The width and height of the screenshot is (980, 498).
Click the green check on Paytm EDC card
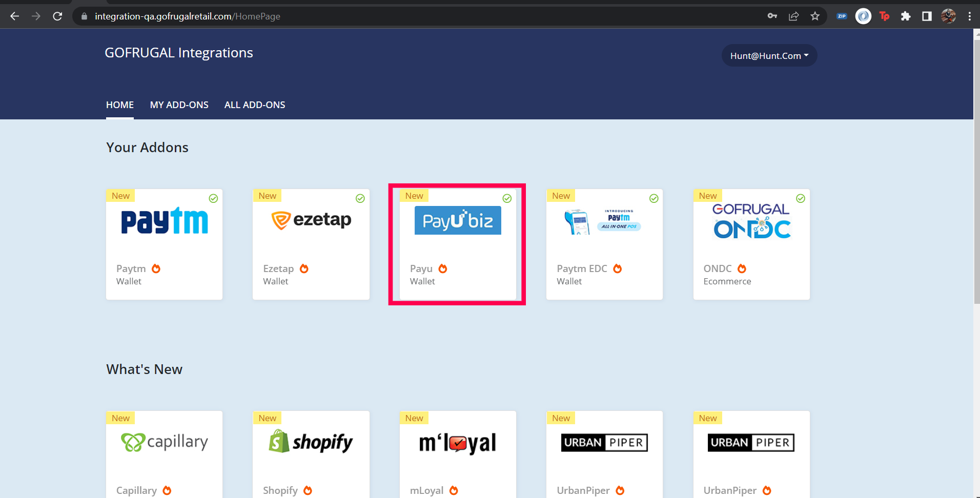point(654,198)
